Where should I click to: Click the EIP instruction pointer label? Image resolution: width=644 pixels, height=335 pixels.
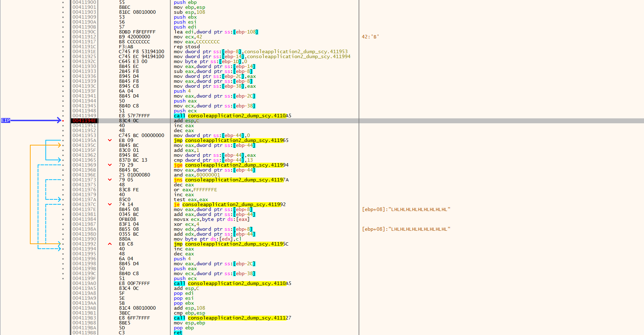(6, 120)
